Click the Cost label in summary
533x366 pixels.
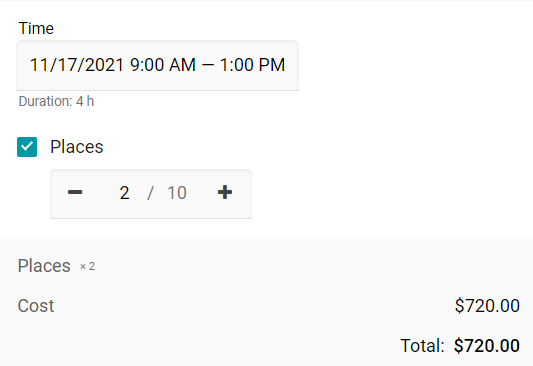pos(36,306)
